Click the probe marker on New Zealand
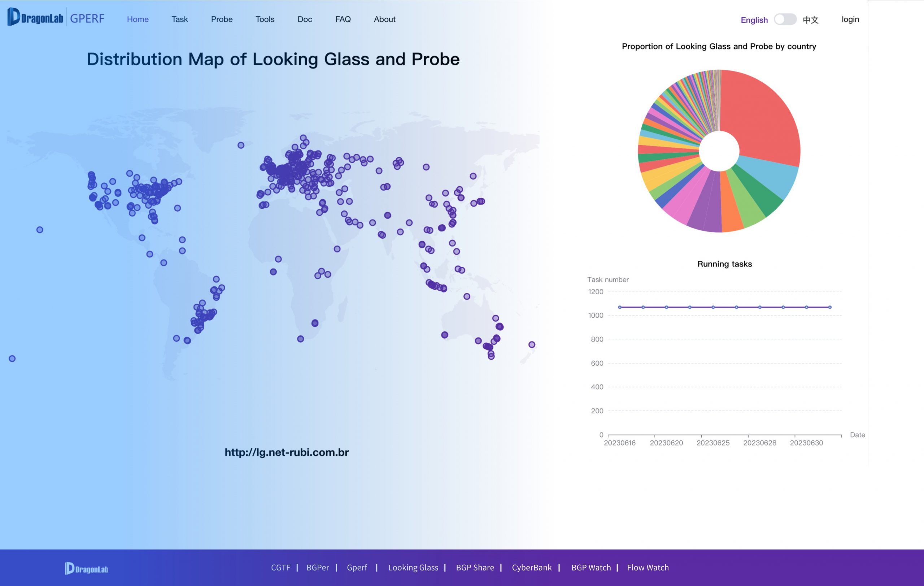 pyautogui.click(x=531, y=344)
